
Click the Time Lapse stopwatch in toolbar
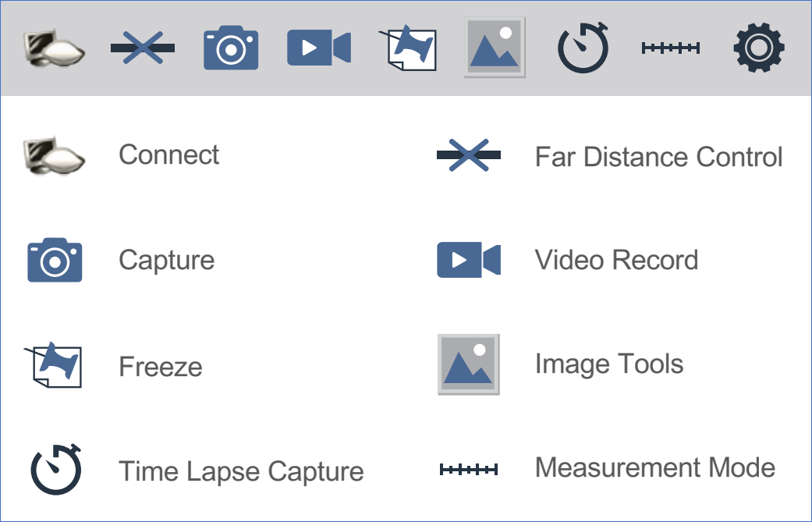pyautogui.click(x=583, y=48)
